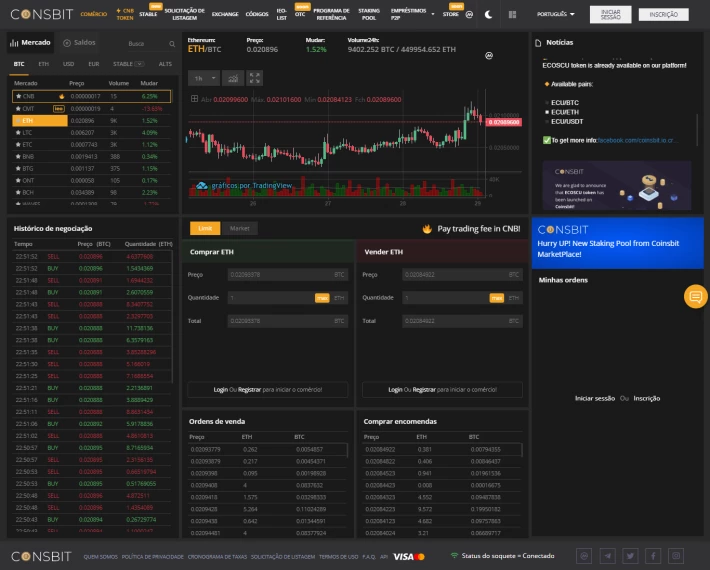Open Exchange menu item
710x570 pixels.
[x=225, y=14]
